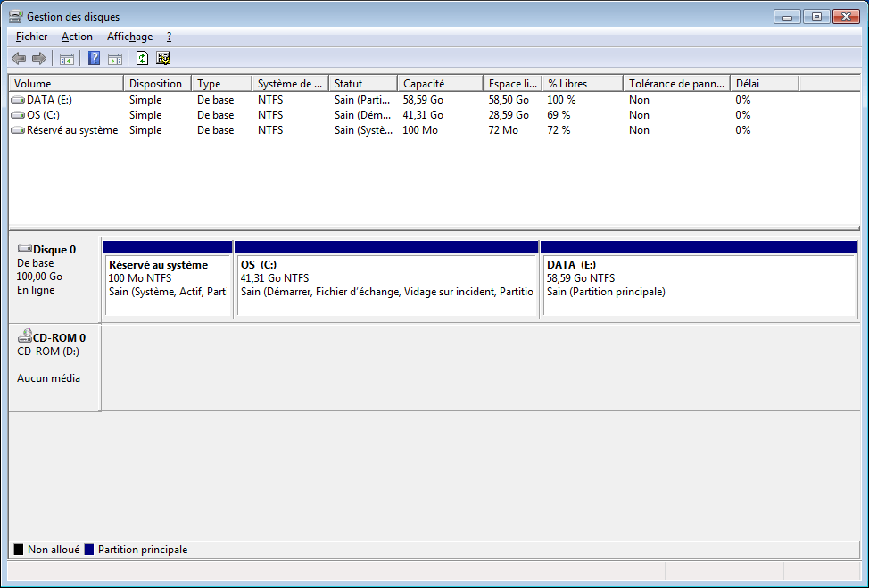Click 'Partition principale' legend label
Viewport: 869px width, 588px height.
[143, 550]
